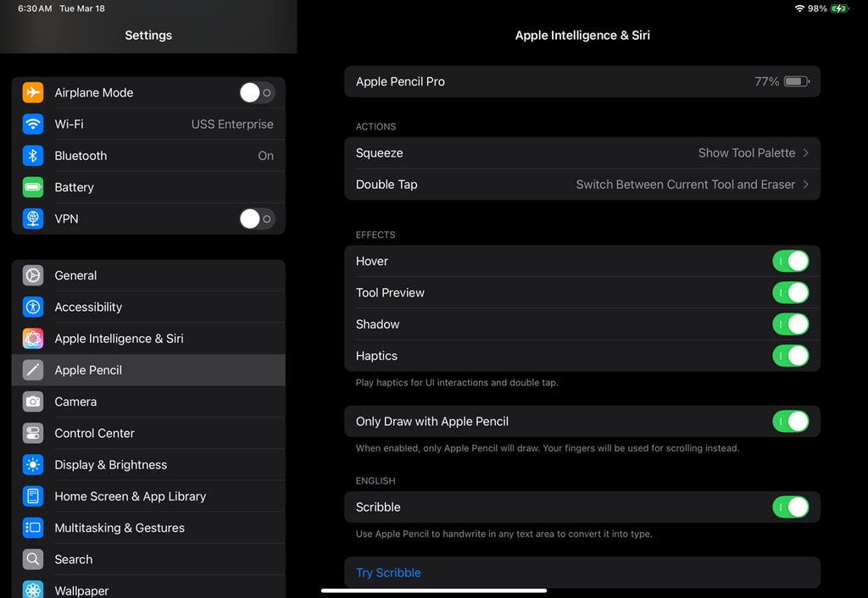
Task: Tap the Wallpaper flower icon
Action: [33, 590]
